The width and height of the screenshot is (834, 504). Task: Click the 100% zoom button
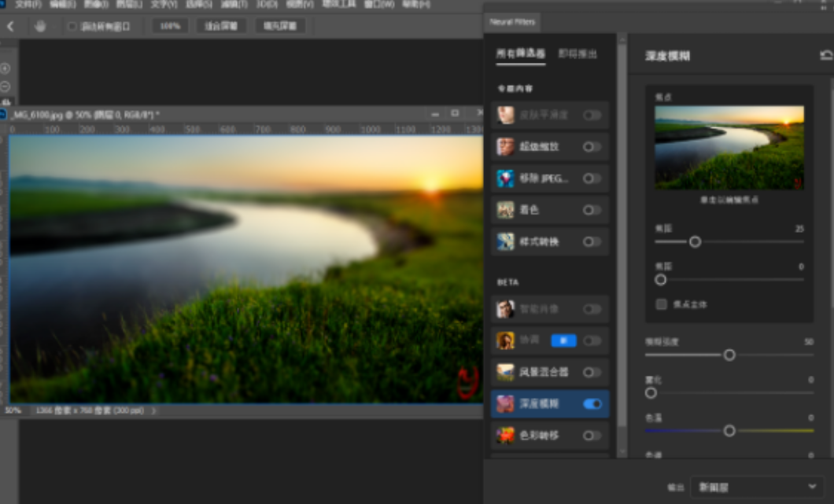click(x=170, y=26)
